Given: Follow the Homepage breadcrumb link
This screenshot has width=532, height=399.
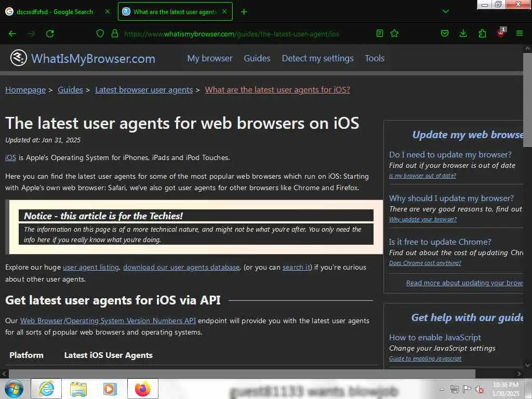Looking at the screenshot, I should [25, 90].
